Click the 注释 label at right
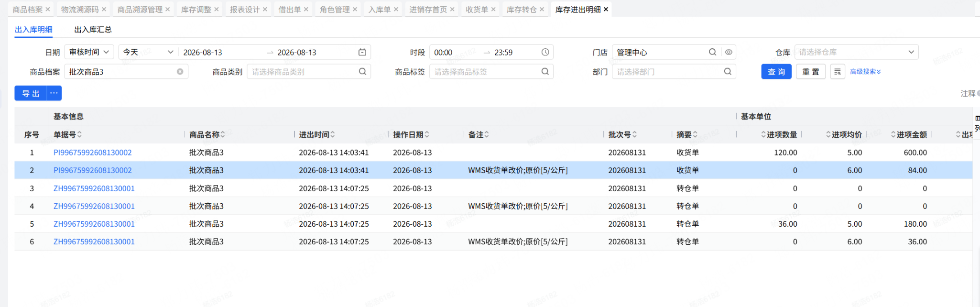980x307 pixels. [968, 93]
